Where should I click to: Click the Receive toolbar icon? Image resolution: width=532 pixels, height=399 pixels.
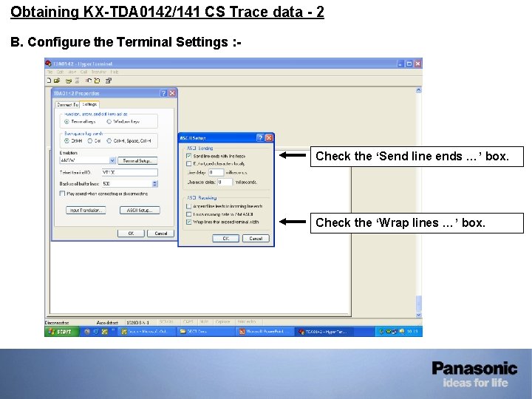[x=97, y=81]
